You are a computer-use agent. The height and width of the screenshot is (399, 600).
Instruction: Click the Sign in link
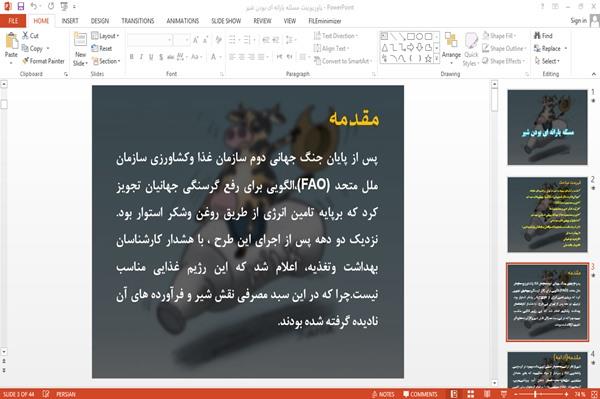pyautogui.click(x=578, y=21)
